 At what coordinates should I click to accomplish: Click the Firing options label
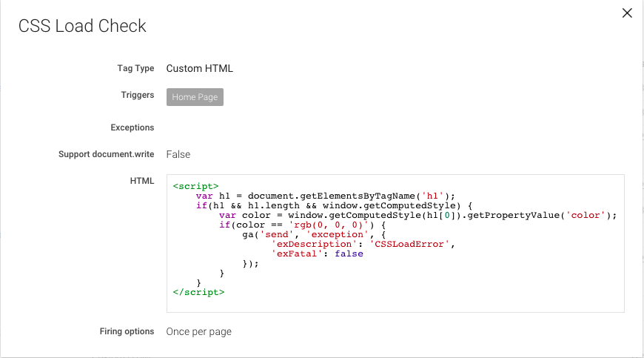(127, 331)
